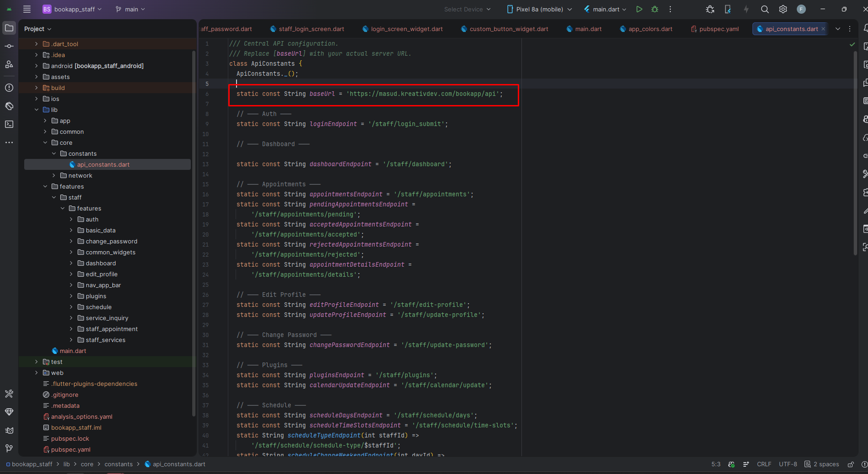Viewport: 868px width, 474px height.
Task: Expand the auth feature folder
Action: (71, 219)
